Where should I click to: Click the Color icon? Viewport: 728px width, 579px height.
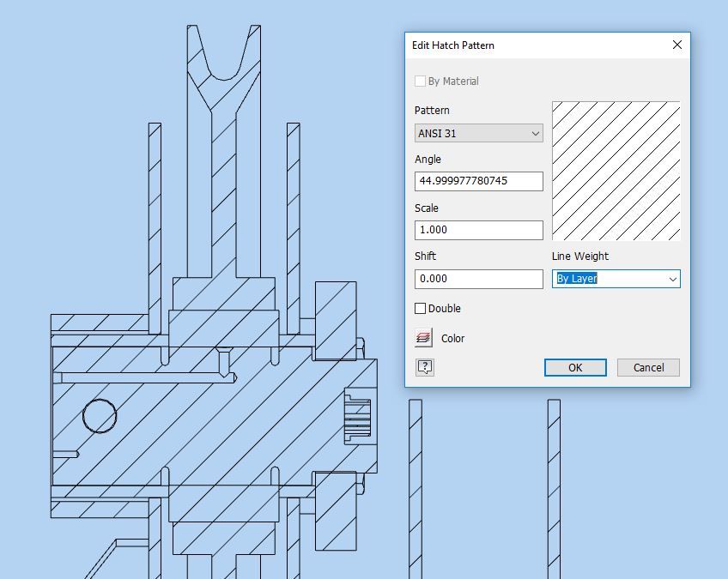pos(424,338)
